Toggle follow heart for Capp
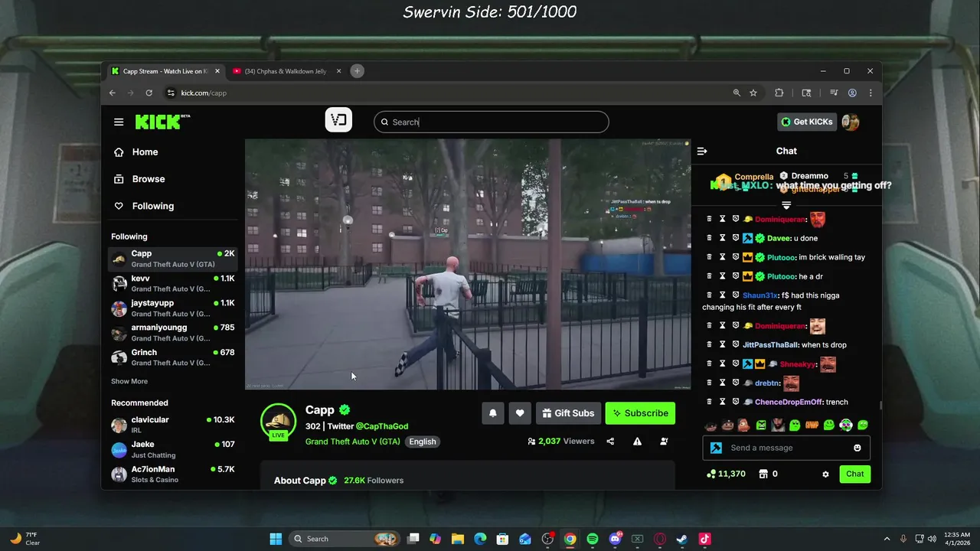Image resolution: width=980 pixels, height=551 pixels. (x=520, y=413)
